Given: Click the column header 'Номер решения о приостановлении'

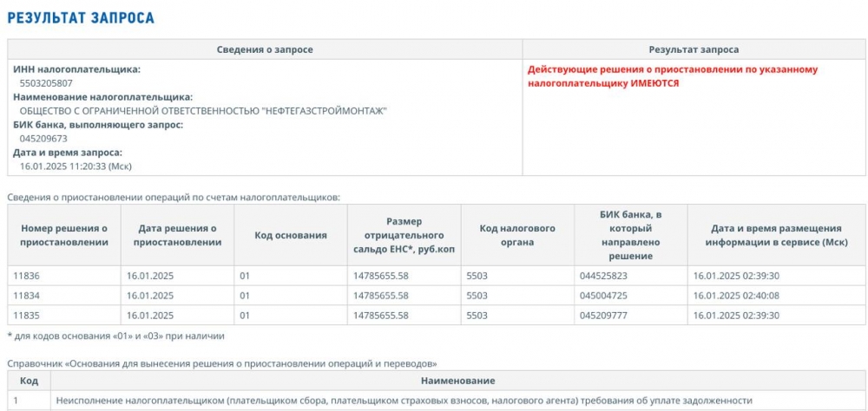Looking at the screenshot, I should point(64,235).
